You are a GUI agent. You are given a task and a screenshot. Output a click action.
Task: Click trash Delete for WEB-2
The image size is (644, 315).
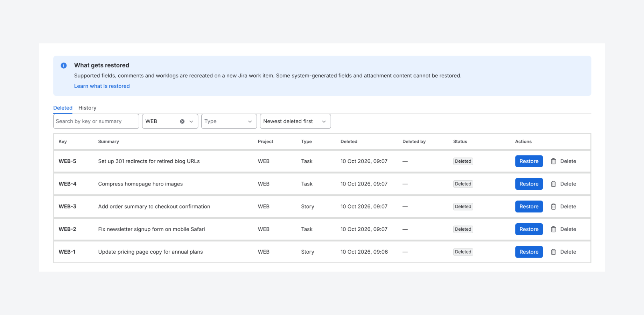pyautogui.click(x=563, y=229)
